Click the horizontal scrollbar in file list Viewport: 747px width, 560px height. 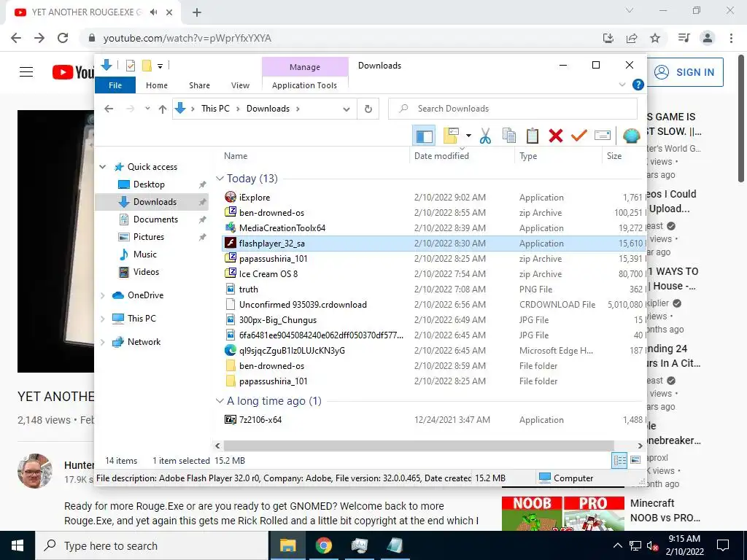[x=419, y=446]
